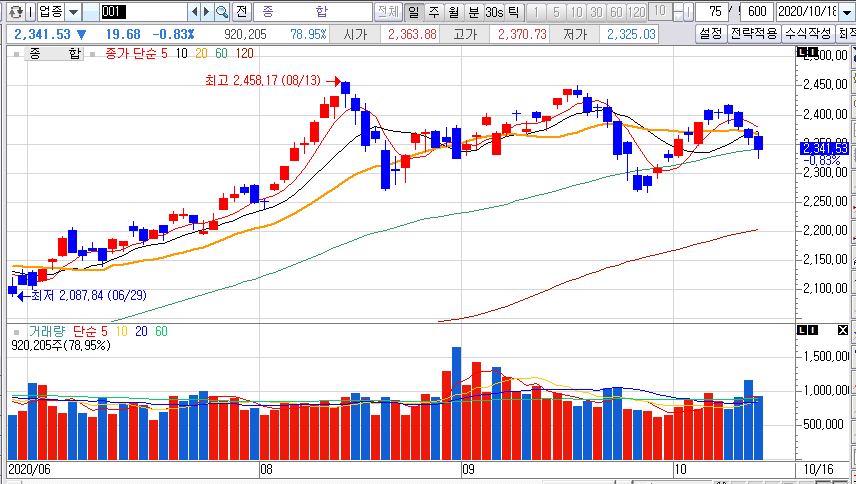Click the 2020/06 date axis label

click(29, 469)
